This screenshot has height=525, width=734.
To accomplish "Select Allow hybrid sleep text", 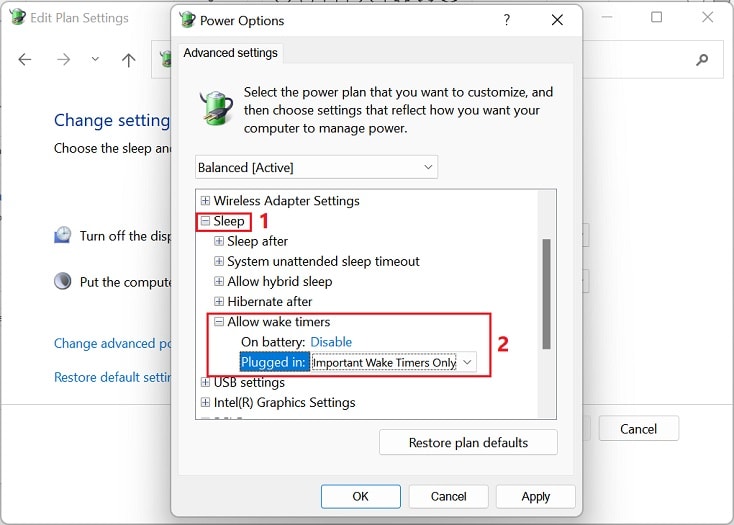I will [280, 282].
